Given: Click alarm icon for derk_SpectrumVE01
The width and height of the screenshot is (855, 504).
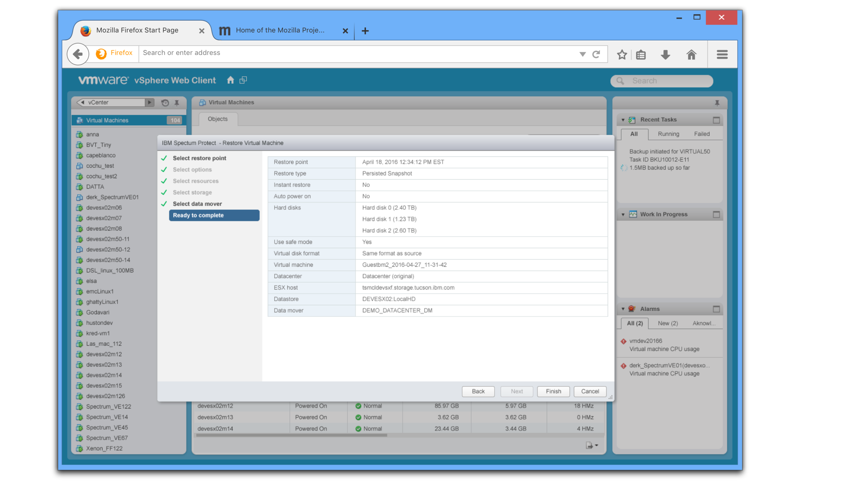Looking at the screenshot, I should [x=623, y=366].
